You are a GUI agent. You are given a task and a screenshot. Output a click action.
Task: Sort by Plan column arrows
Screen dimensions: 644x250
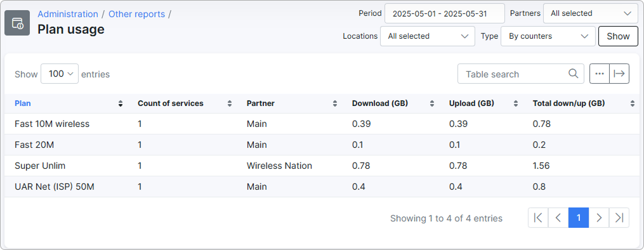point(121,104)
